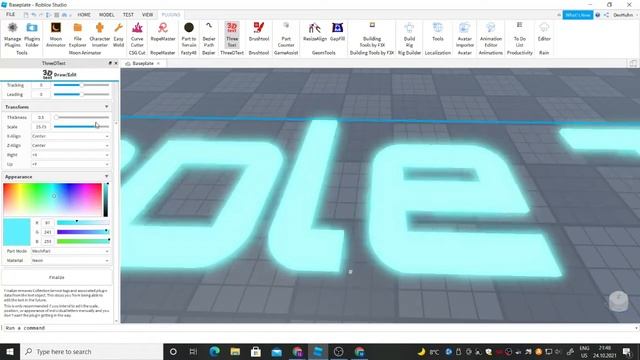The image size is (640, 360).
Task: Click the Windows taskbar search box
Action: click(91, 351)
